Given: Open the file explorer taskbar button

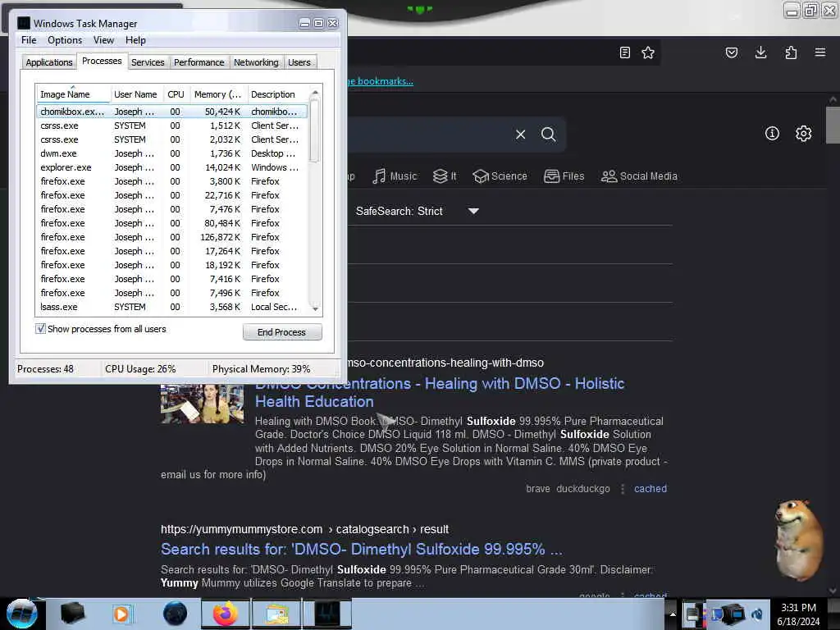Looking at the screenshot, I should [276, 614].
